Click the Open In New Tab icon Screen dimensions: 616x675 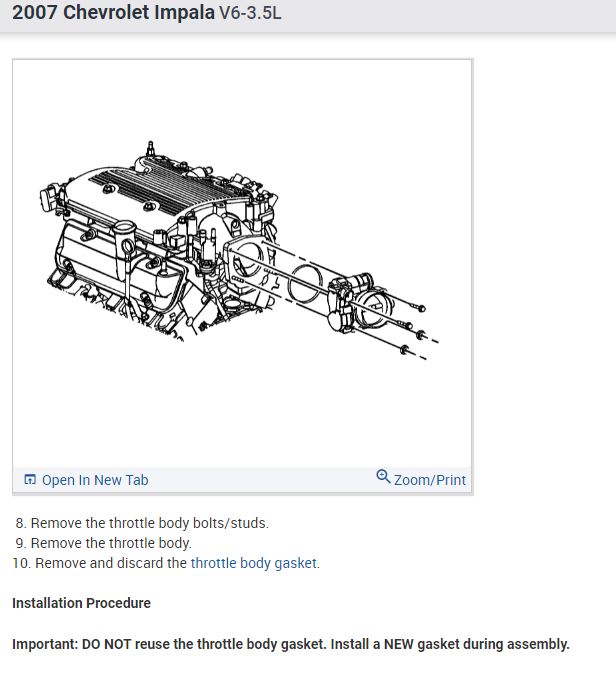(30, 479)
